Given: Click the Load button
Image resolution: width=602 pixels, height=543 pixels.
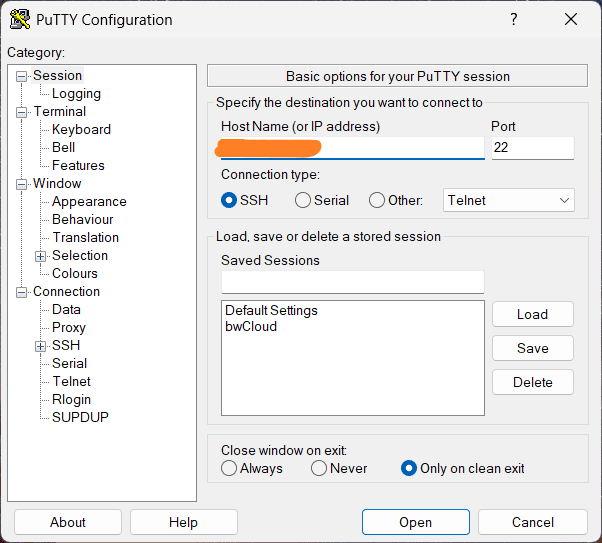Looking at the screenshot, I should (x=533, y=315).
